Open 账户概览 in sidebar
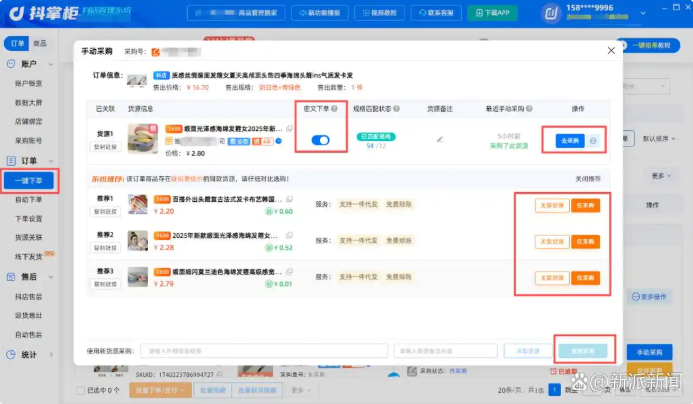 [x=29, y=84]
